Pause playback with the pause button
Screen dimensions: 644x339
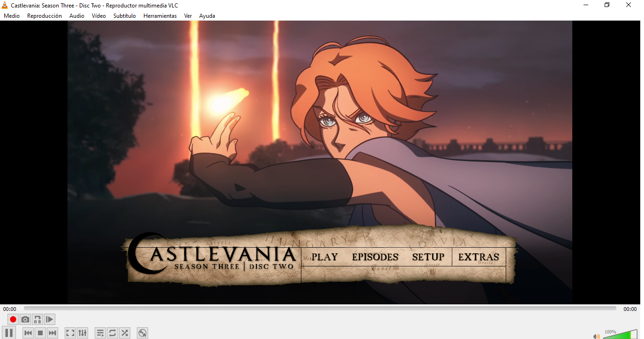pyautogui.click(x=9, y=333)
